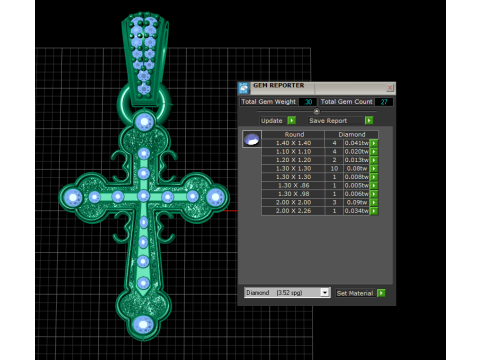The image size is (480, 360).
Task: Select the 1.30 X .86 size cell
Action: point(293,186)
